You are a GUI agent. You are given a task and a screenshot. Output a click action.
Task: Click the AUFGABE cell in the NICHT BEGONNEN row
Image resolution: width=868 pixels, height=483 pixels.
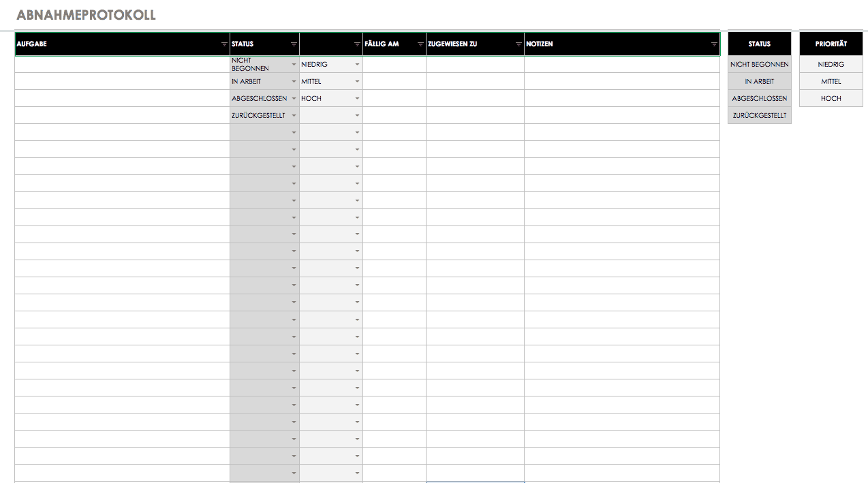pos(123,65)
